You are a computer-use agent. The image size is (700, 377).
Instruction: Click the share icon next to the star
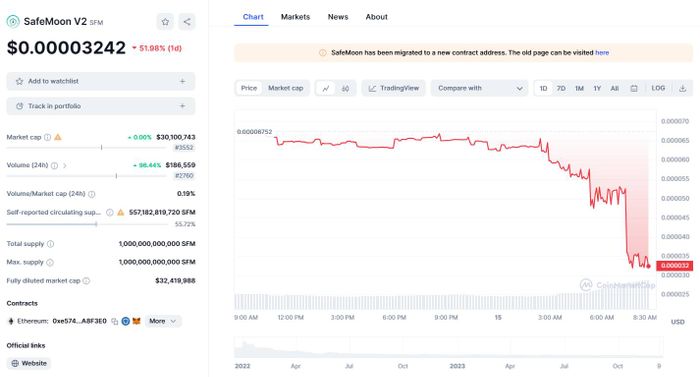click(187, 21)
